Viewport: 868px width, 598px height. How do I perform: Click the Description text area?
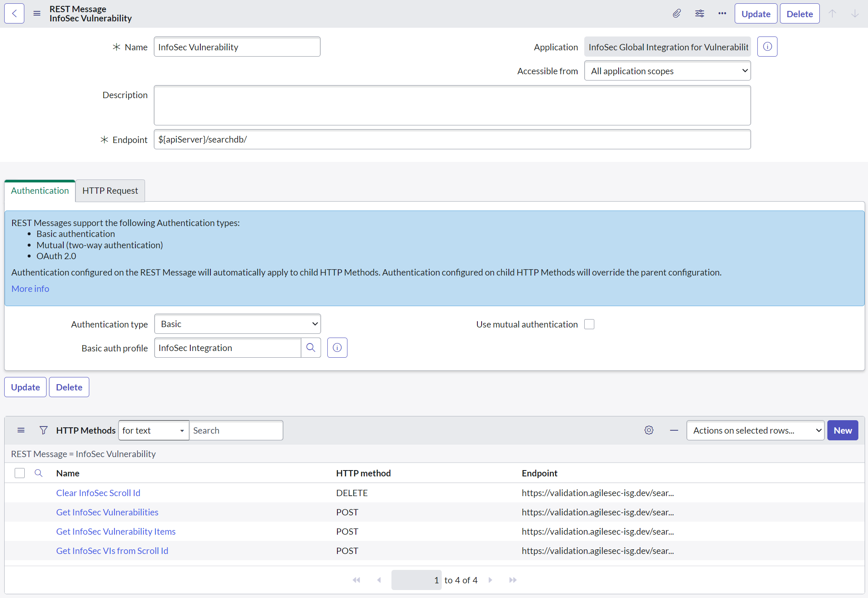[452, 105]
